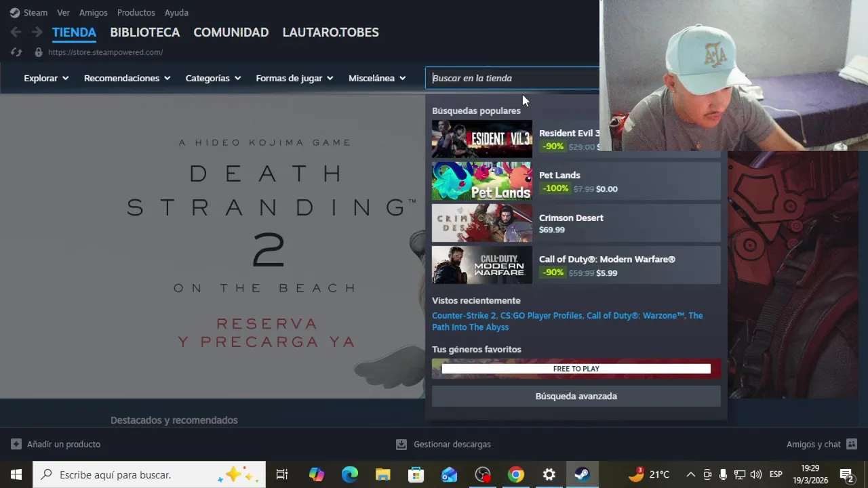Viewport: 868px width, 488px height.
Task: Open the Ayuda menu
Action: 176,12
